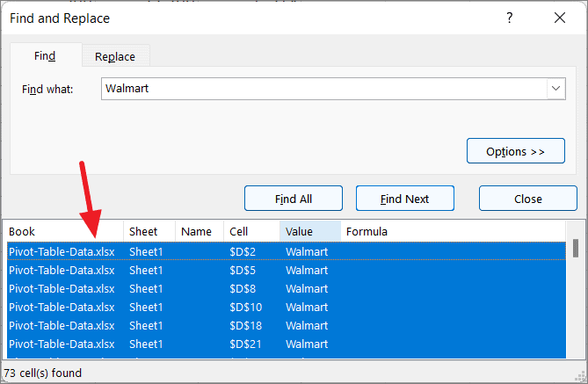Click the Close button

[528, 199]
